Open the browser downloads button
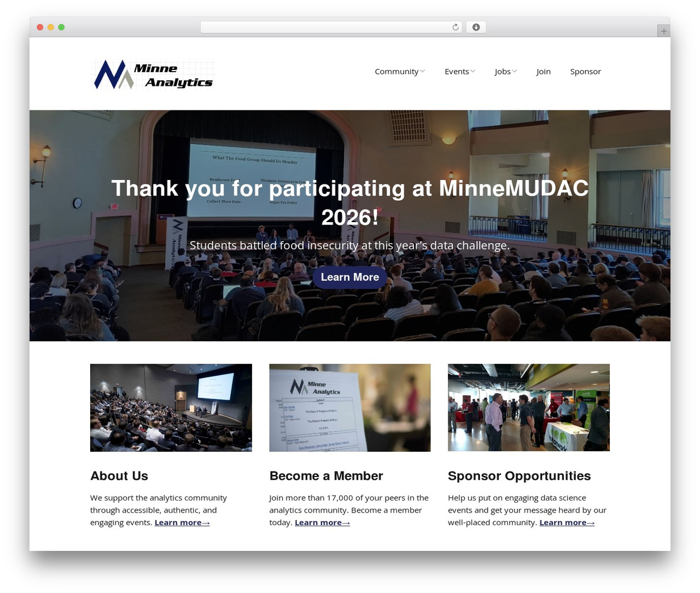This screenshot has width=700, height=593. click(476, 27)
